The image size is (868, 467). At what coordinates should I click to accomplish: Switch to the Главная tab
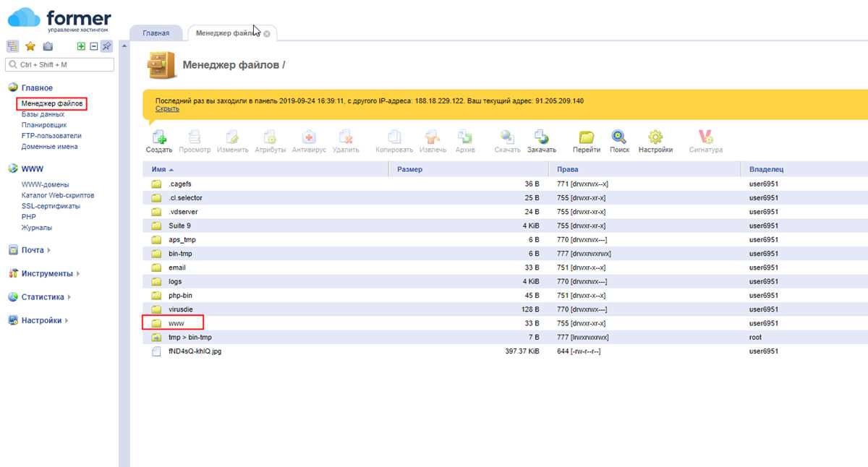[156, 33]
